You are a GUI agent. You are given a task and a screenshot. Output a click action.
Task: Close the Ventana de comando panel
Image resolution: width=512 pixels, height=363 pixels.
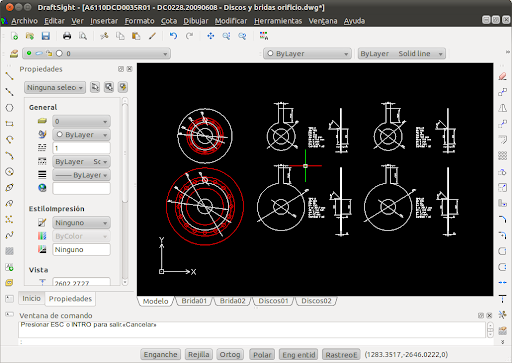click(489, 315)
